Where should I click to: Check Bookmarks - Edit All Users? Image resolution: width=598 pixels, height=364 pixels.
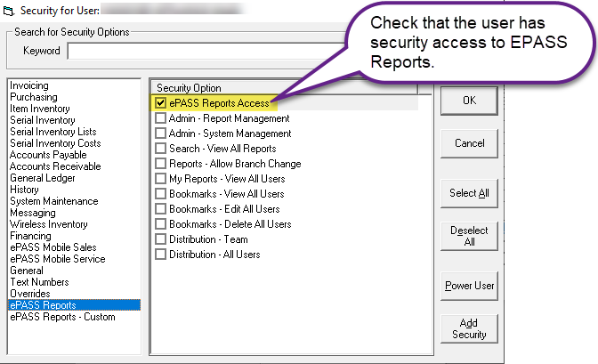pyautogui.click(x=160, y=209)
